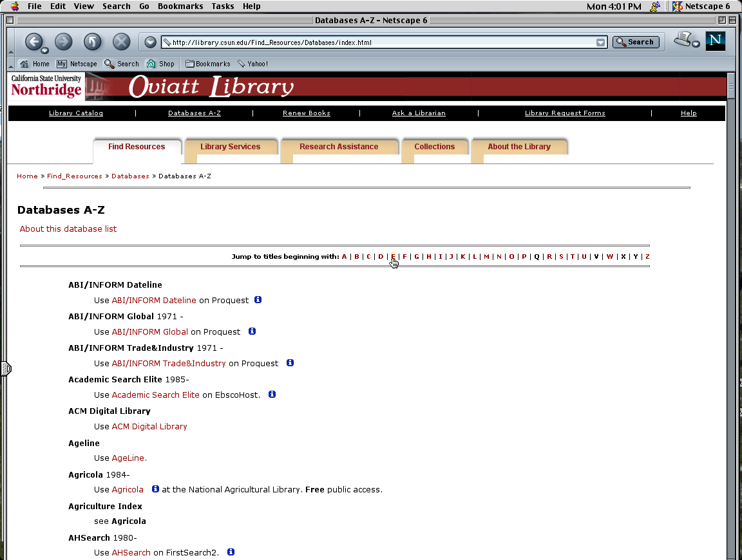Image resolution: width=742 pixels, height=560 pixels.
Task: Click Search magnifier in personal toolbar
Action: tap(122, 64)
